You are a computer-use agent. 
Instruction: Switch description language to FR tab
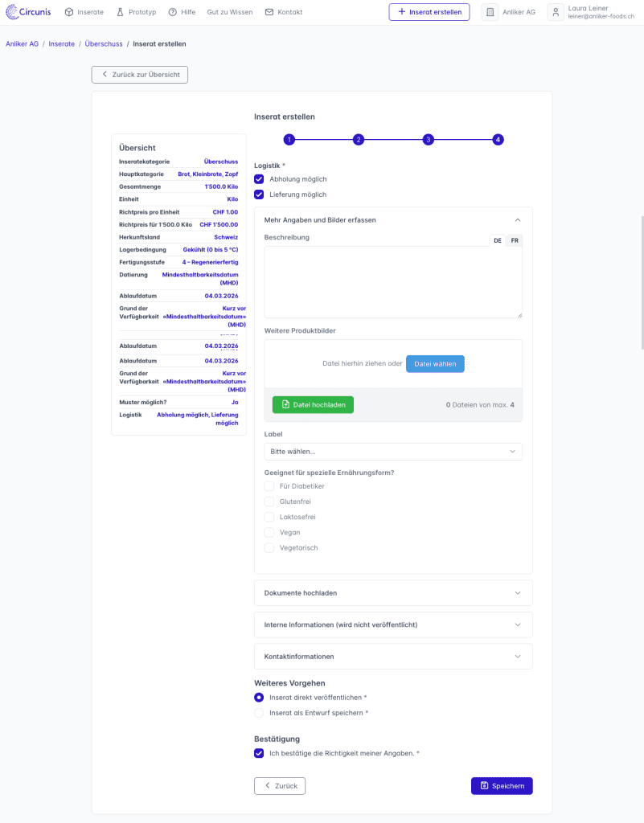point(515,240)
